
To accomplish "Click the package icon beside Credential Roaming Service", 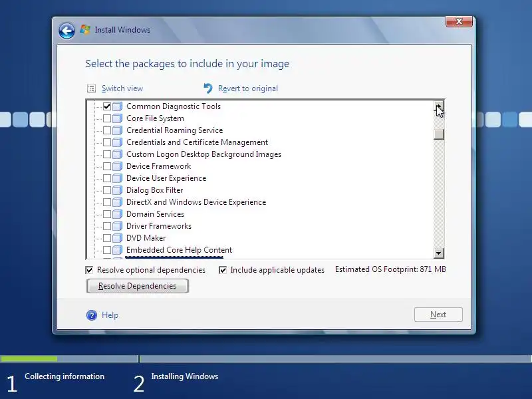I will coord(118,130).
